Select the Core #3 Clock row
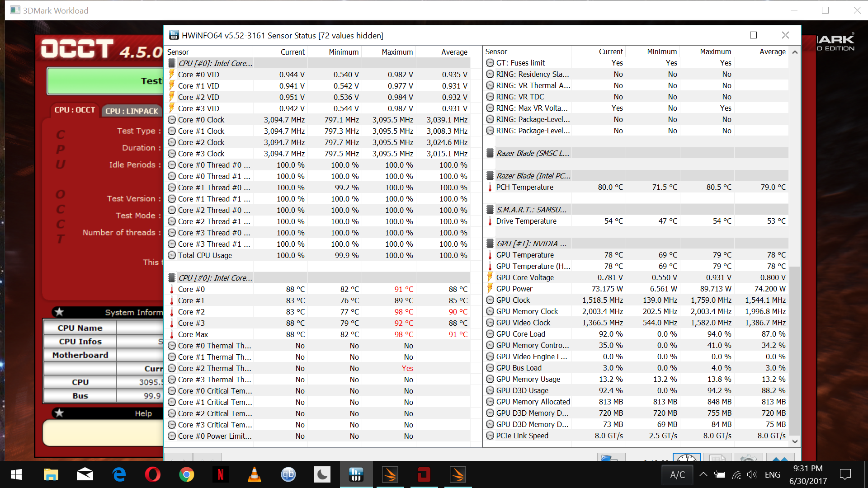This screenshot has height=488, width=868. (x=318, y=154)
